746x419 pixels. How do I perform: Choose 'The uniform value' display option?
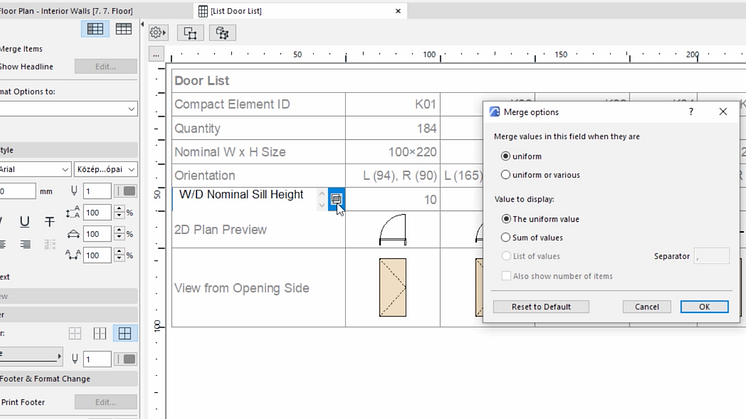coord(506,219)
